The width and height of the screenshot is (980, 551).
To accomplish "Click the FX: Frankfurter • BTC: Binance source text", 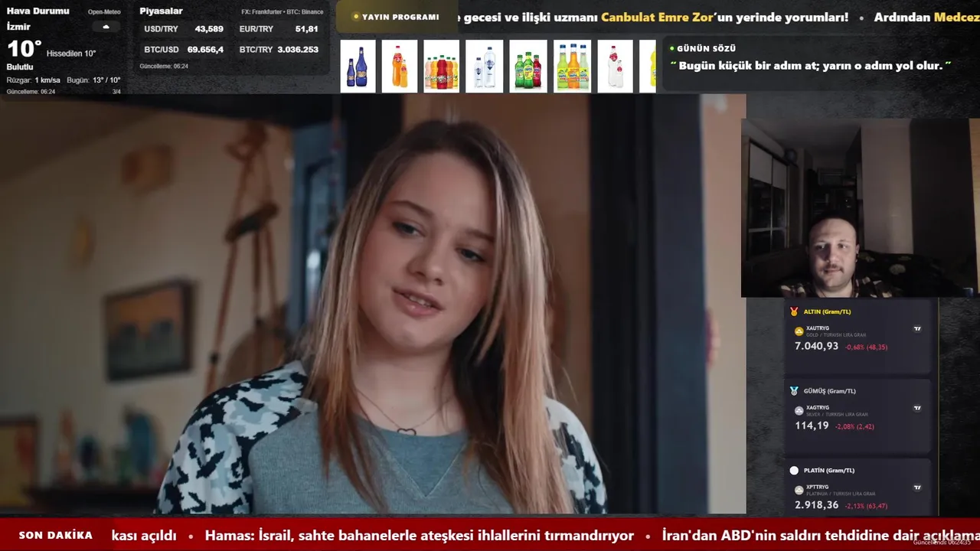I will [x=283, y=12].
